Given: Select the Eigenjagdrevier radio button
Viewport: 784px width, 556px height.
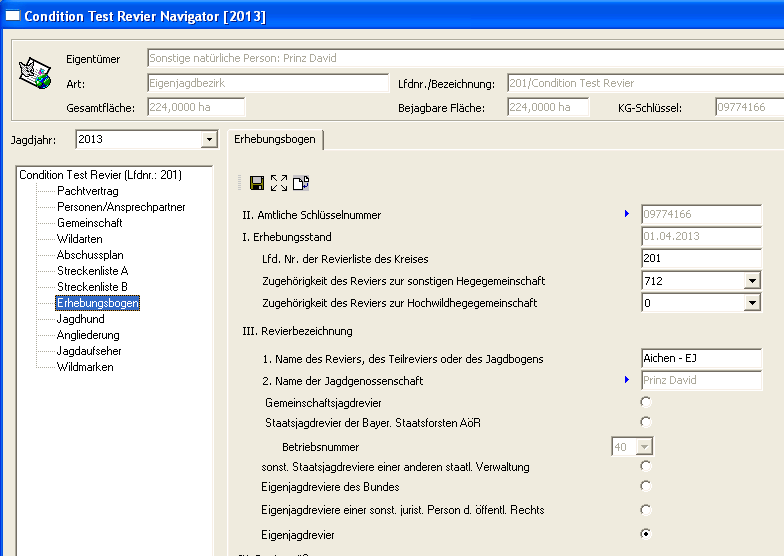Looking at the screenshot, I should pyautogui.click(x=645, y=534).
